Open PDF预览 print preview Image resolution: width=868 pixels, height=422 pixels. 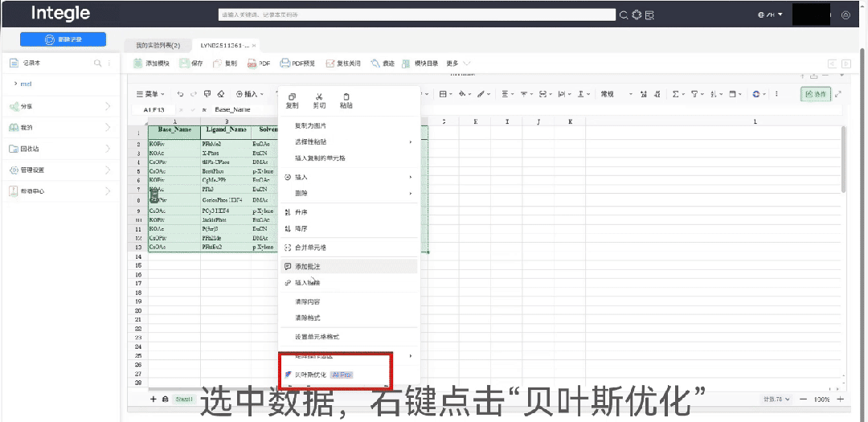[297, 64]
